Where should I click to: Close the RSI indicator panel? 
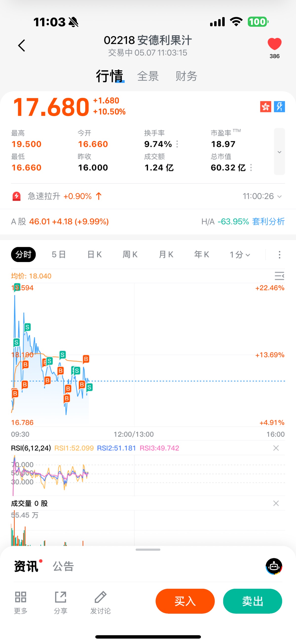click(276, 448)
